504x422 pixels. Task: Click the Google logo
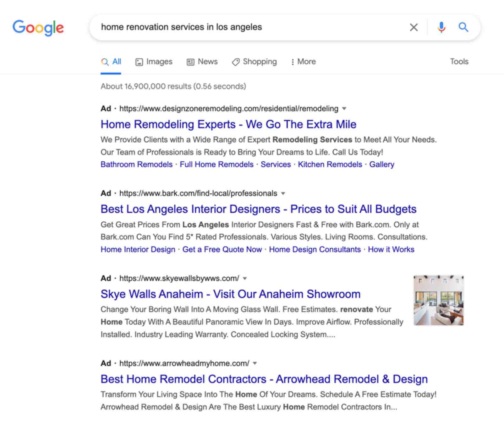[x=38, y=28]
